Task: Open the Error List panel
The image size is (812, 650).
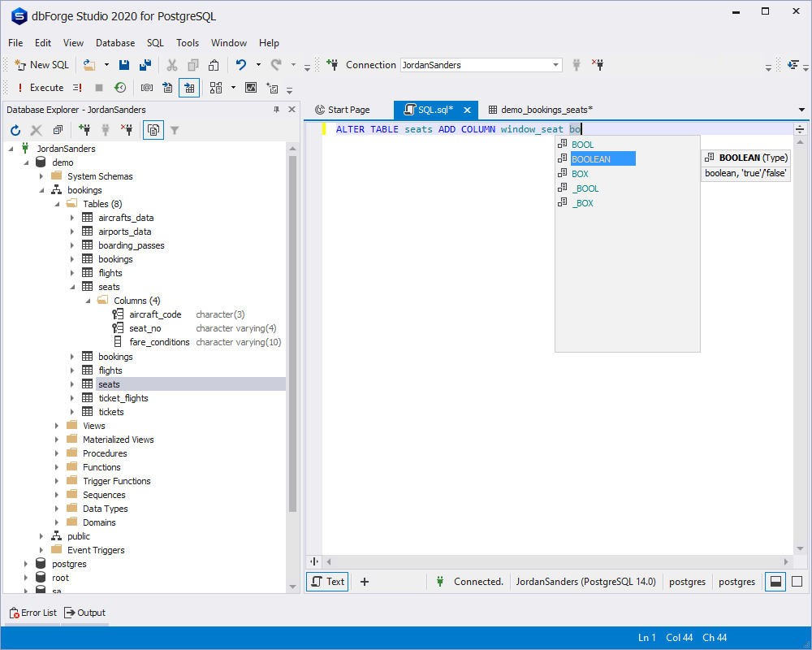Action: (x=32, y=612)
